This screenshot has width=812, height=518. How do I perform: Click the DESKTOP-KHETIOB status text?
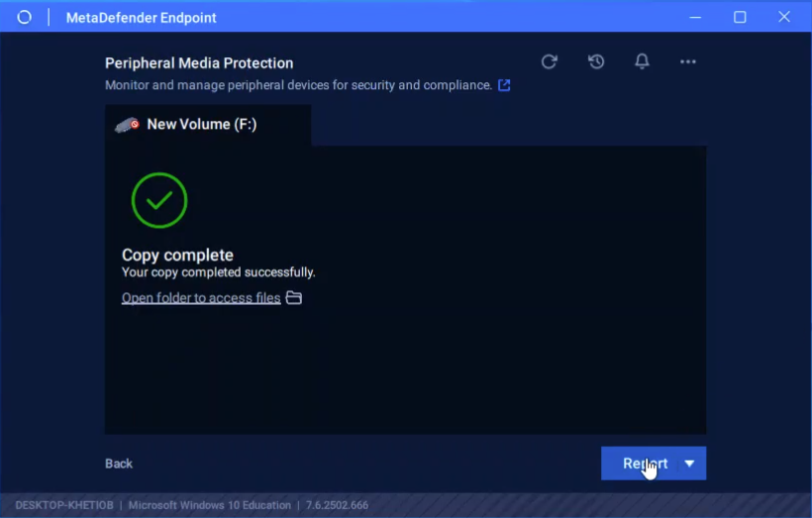[x=64, y=505]
